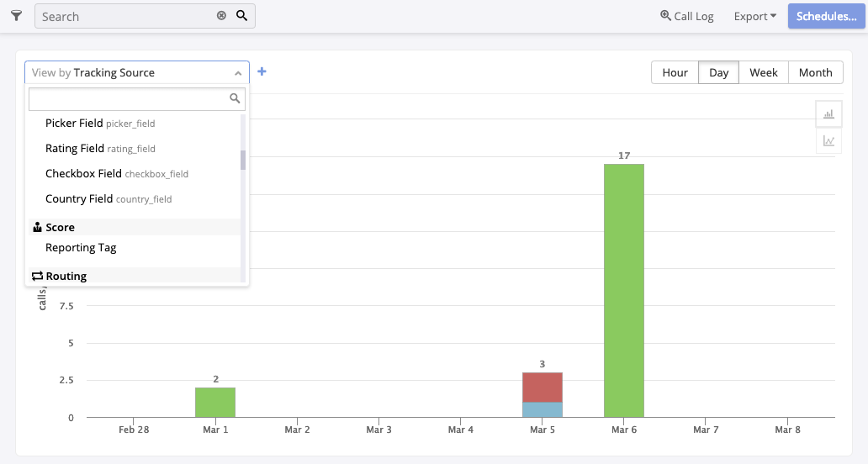
Task: Open Call Log with magnifier icon
Action: pyautogui.click(x=686, y=16)
